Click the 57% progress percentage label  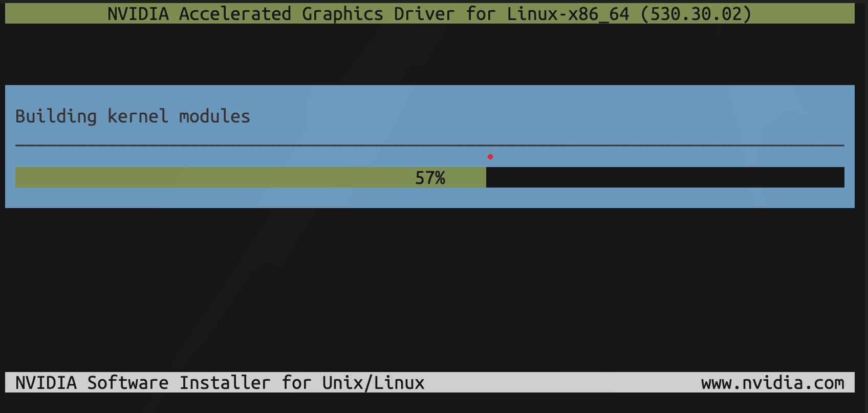(x=430, y=178)
